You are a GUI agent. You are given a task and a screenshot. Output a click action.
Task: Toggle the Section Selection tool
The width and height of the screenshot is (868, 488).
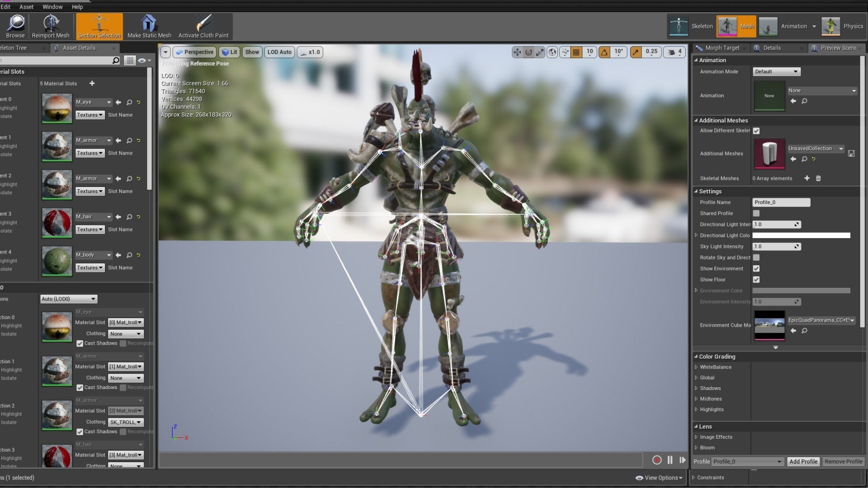point(99,26)
